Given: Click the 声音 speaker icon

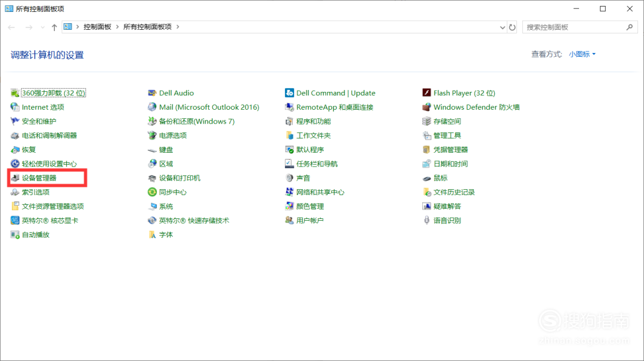Looking at the screenshot, I should tap(289, 178).
